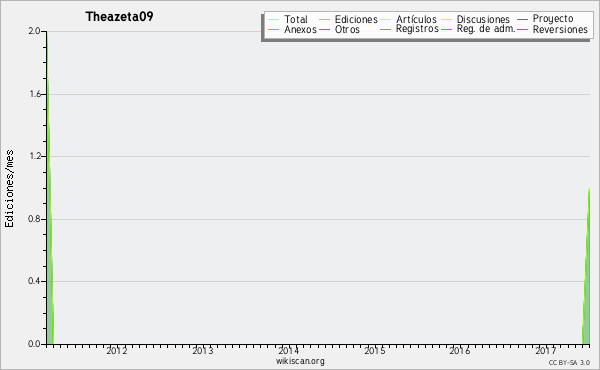The image size is (600, 370).
Task: Click the Anexos legend label
Action: [x=300, y=29]
